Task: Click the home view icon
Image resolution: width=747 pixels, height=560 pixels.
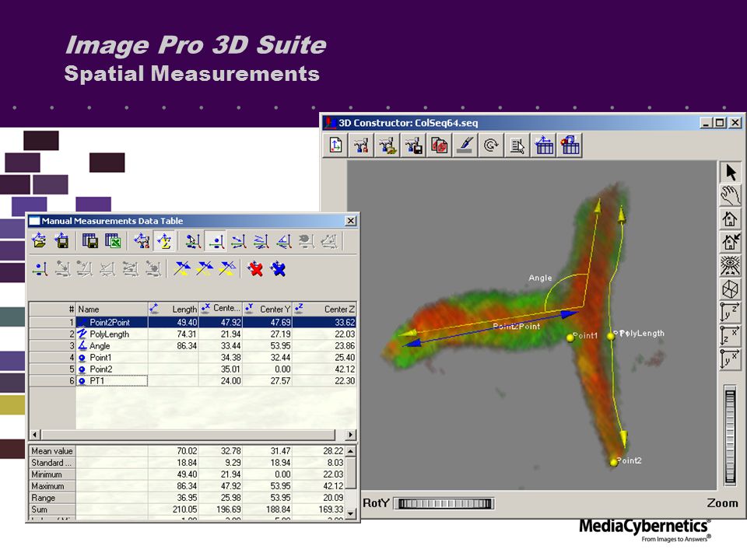Action: pyautogui.click(x=730, y=219)
